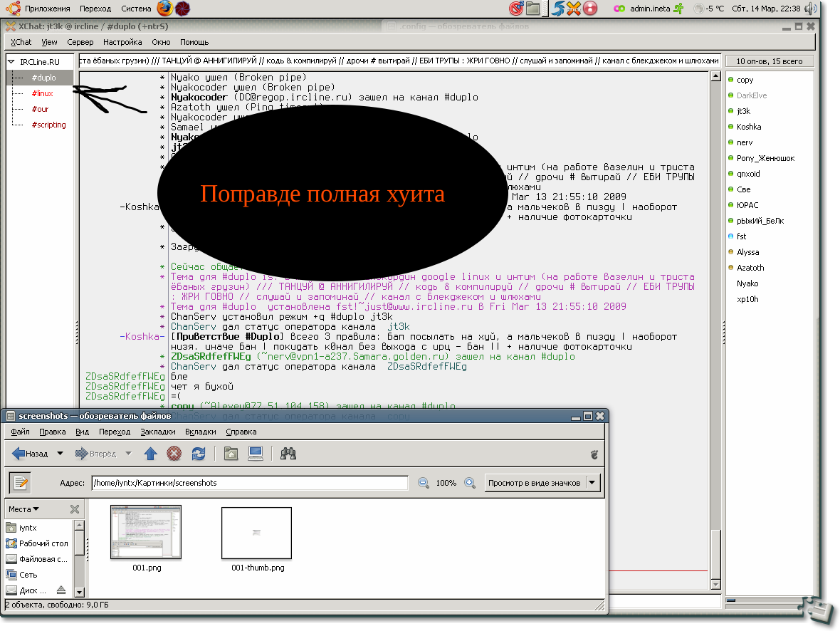Collapse the IRCLine.RU server tree
This screenshot has width=840, height=631.
[11, 62]
